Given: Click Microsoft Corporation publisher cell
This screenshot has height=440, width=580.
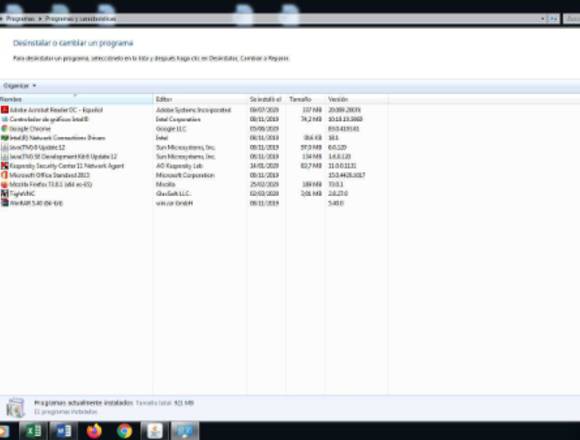Looking at the screenshot, I should tap(185, 175).
